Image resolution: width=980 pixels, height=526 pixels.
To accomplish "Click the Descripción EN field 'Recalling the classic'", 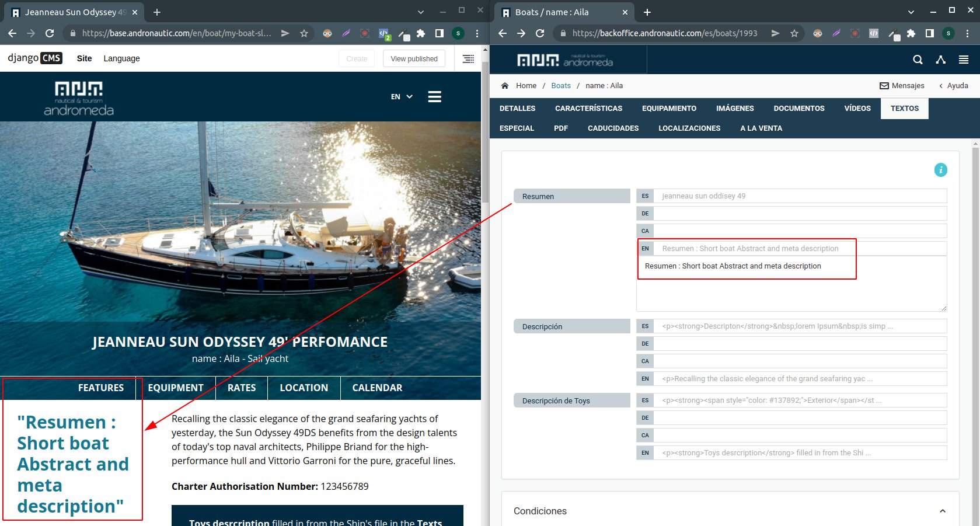I will (x=800, y=378).
